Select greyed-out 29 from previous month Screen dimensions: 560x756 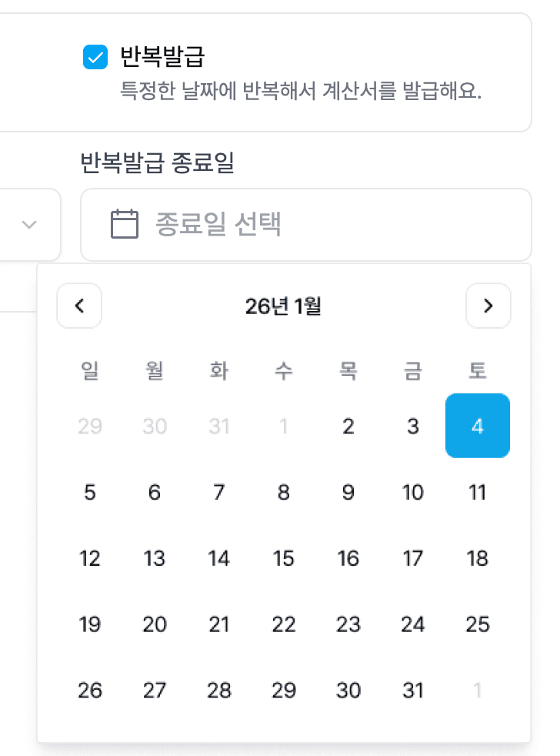(x=90, y=427)
